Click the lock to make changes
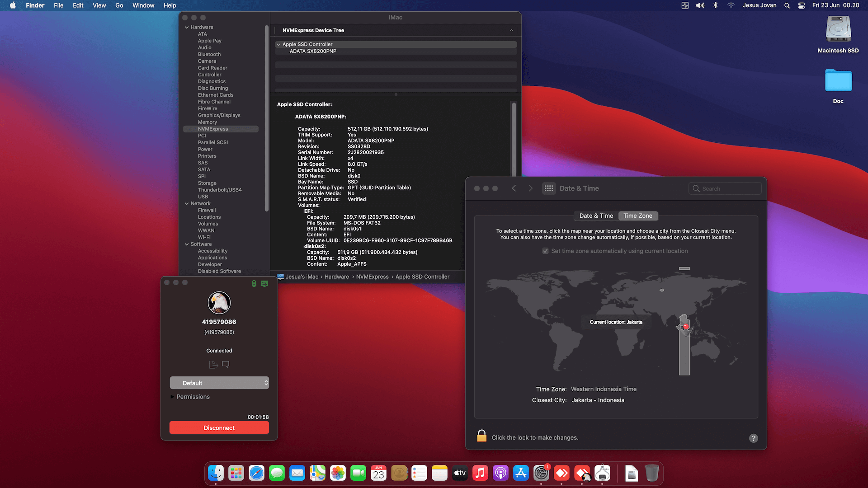Image resolution: width=868 pixels, height=488 pixels. (x=481, y=436)
